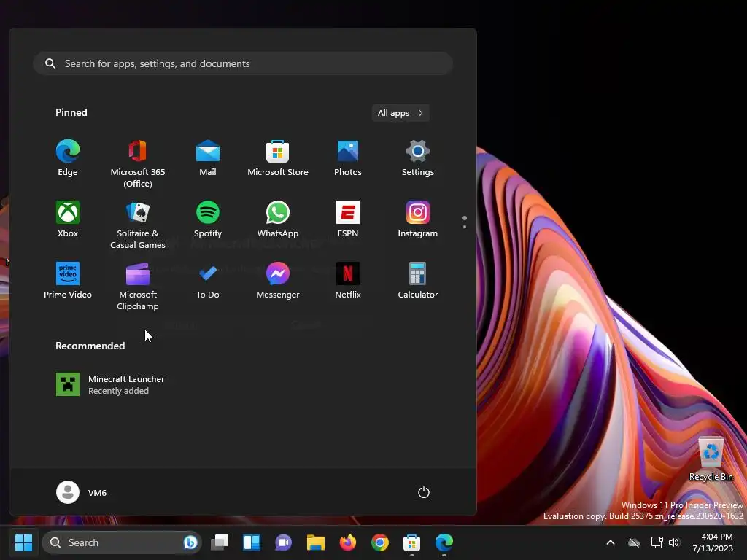Focus the Start menu search field
Screen dimensions: 747x560
pyautogui.click(x=243, y=63)
